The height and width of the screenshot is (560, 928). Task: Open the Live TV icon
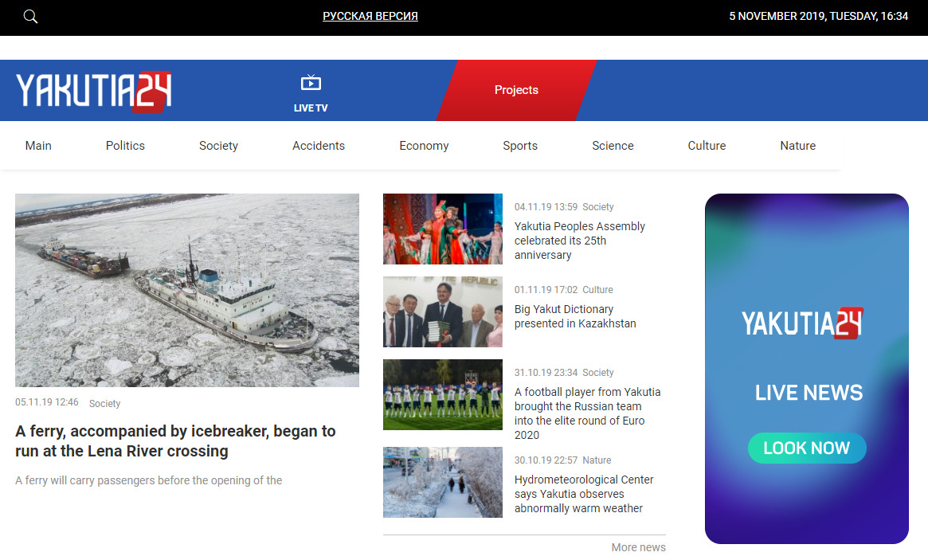point(311,83)
